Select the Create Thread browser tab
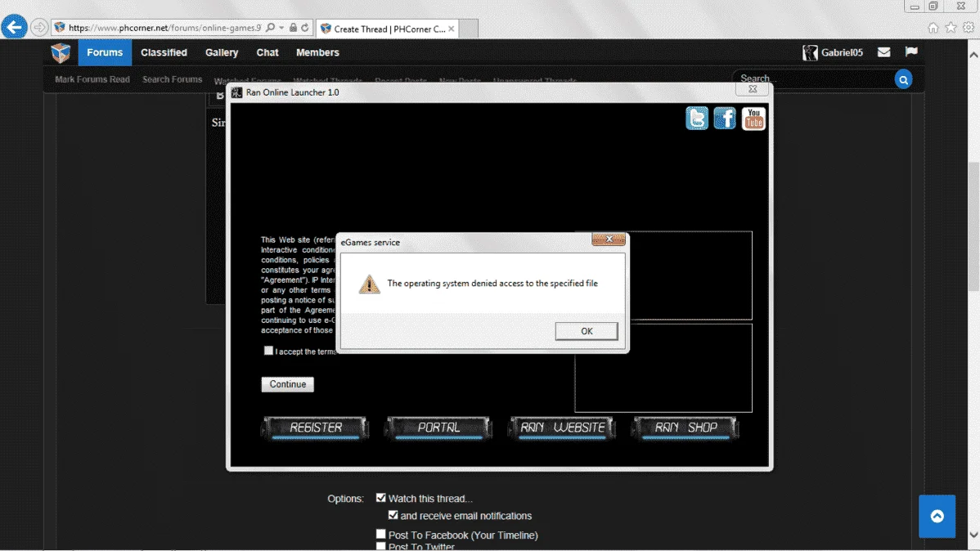 (x=388, y=29)
